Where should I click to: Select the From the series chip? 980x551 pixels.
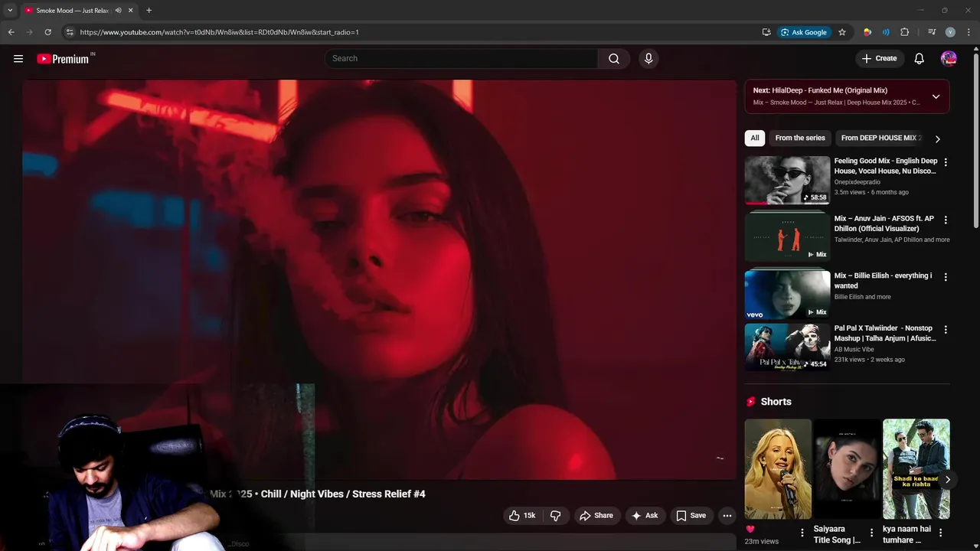point(800,138)
